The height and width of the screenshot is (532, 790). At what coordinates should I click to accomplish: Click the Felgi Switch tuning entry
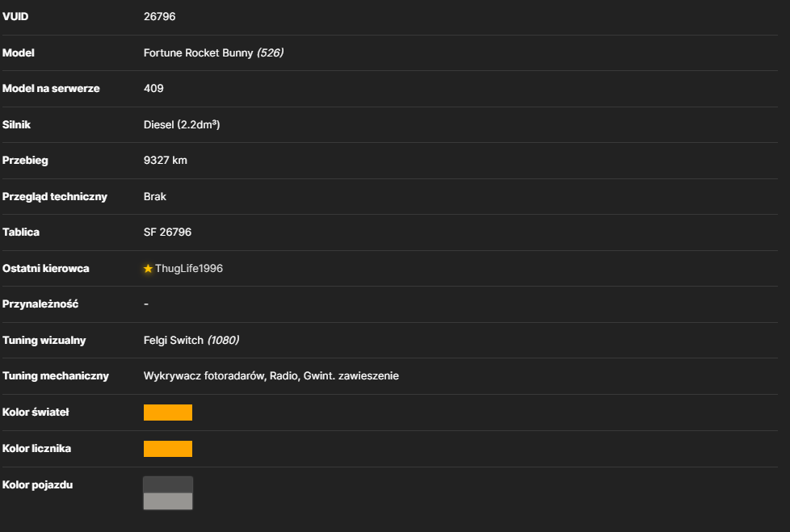(174, 340)
